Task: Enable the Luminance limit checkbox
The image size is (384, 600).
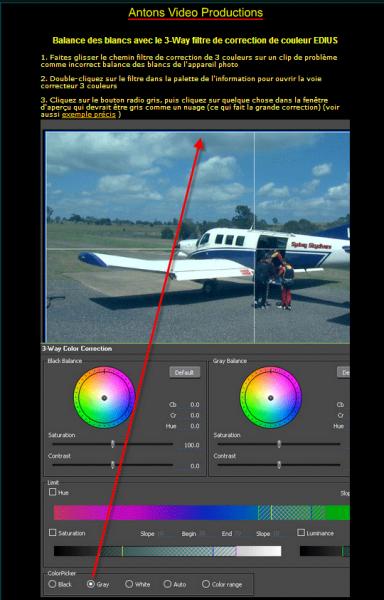Action: (301, 532)
